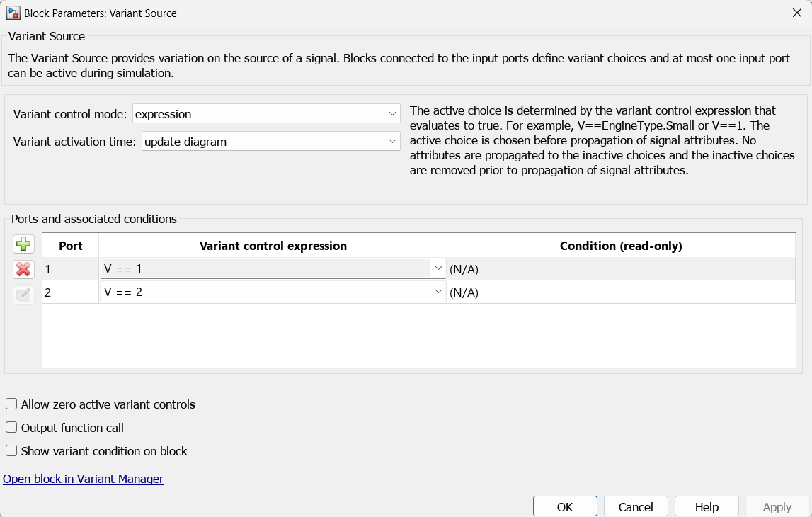Click inside the V == 1 expression field

tap(248, 269)
